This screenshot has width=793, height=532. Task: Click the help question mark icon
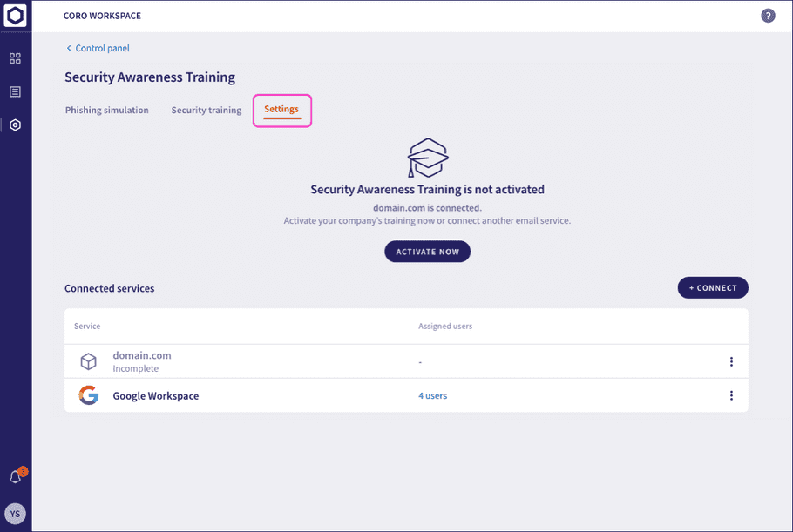[x=768, y=16]
